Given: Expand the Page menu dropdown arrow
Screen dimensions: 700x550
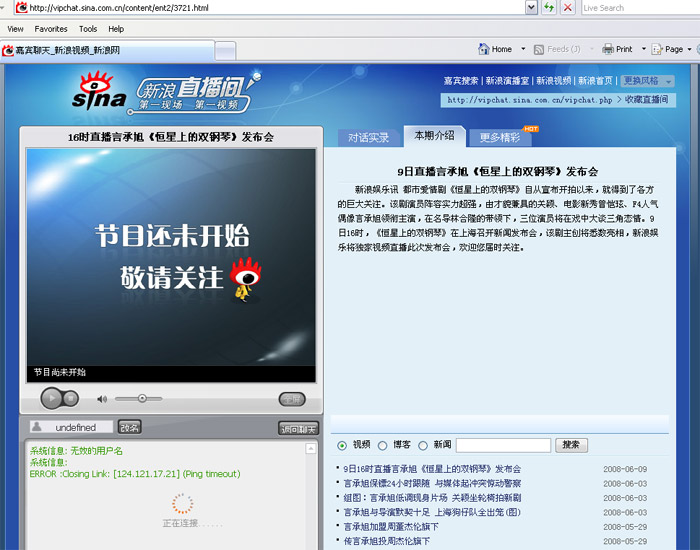Looking at the screenshot, I should (x=689, y=49).
